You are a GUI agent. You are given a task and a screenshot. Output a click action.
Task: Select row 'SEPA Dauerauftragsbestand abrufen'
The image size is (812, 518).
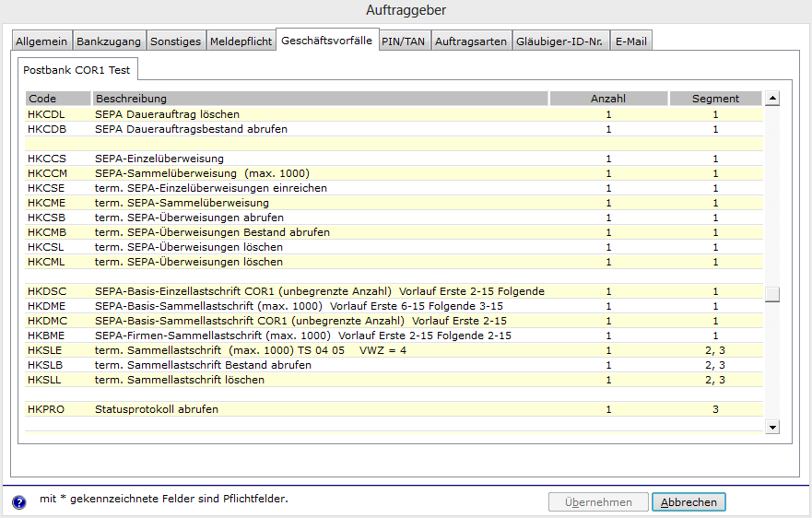[x=394, y=129]
